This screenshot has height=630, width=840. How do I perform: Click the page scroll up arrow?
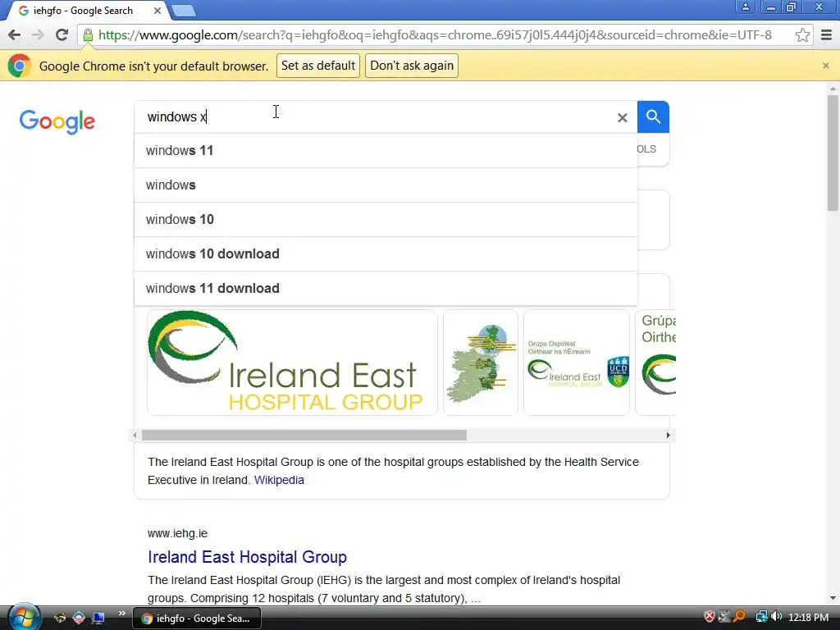point(833,89)
